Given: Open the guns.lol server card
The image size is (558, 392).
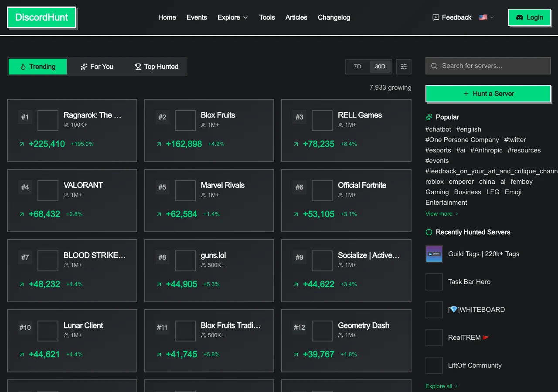Looking at the screenshot, I should (x=209, y=271).
